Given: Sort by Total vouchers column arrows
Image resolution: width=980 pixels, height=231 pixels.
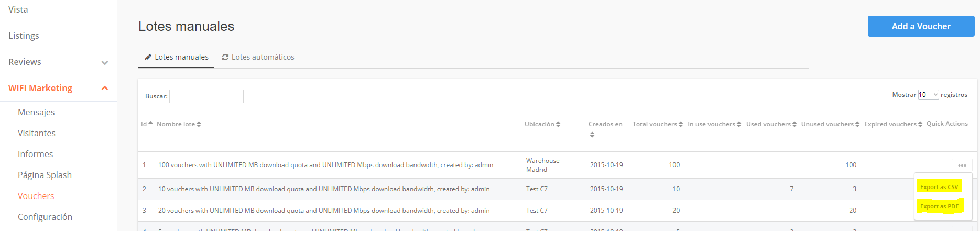Looking at the screenshot, I should click(x=681, y=124).
